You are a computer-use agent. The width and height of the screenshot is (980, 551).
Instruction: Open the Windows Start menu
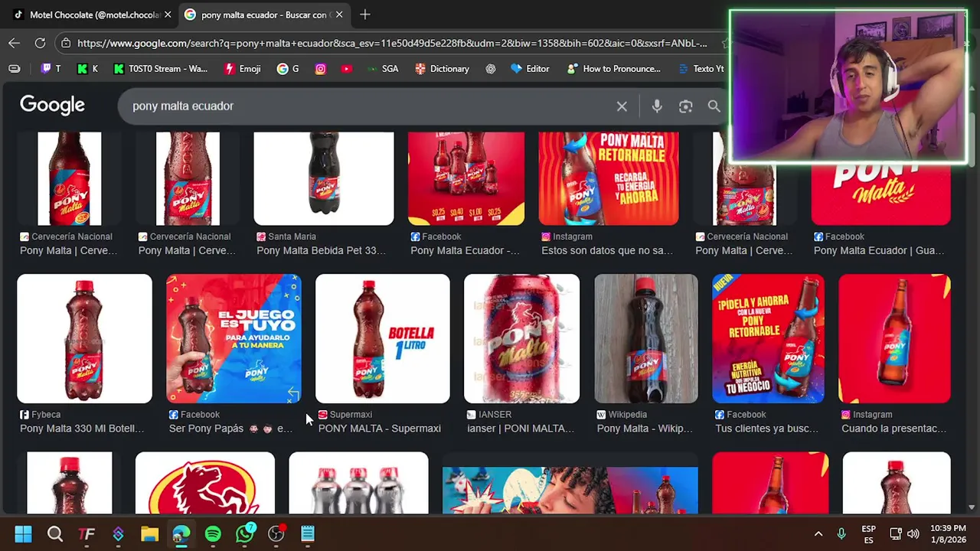coord(23,533)
